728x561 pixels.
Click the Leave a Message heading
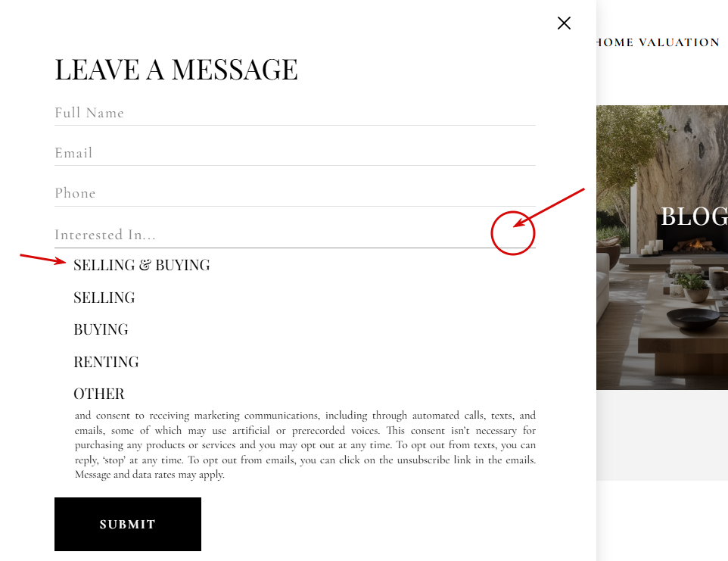[176, 70]
